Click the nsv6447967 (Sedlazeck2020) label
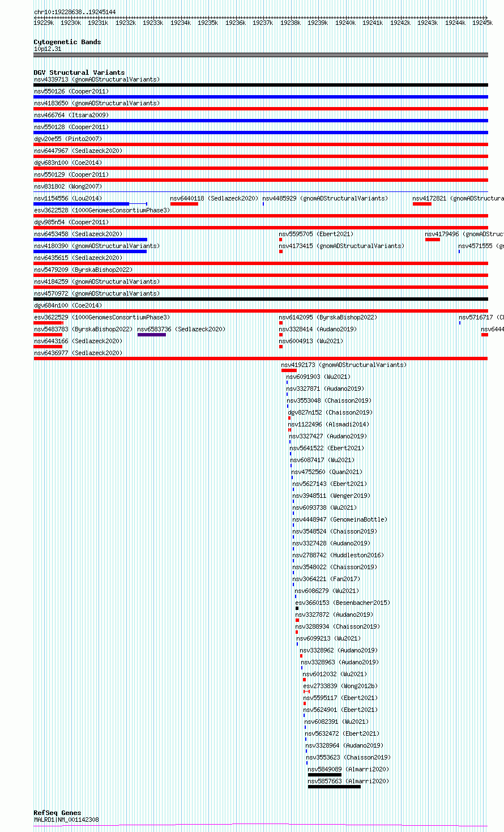This screenshot has height=832, width=504. point(78,151)
